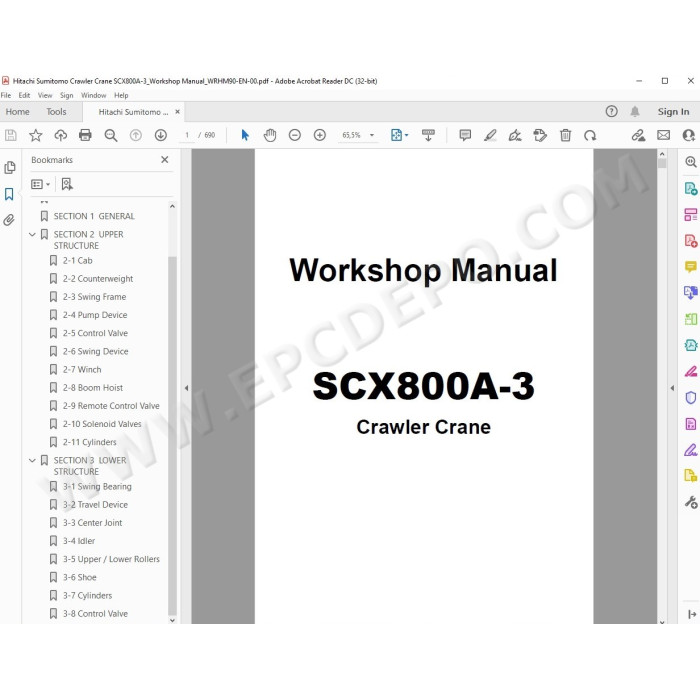This screenshot has height=700, width=700.
Task: Zoom in with the plus icon
Action: 320,135
